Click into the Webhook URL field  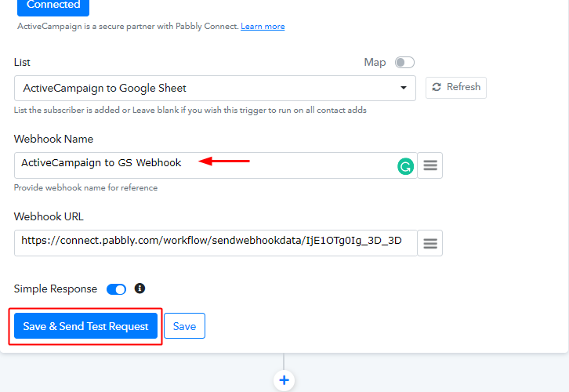click(216, 243)
